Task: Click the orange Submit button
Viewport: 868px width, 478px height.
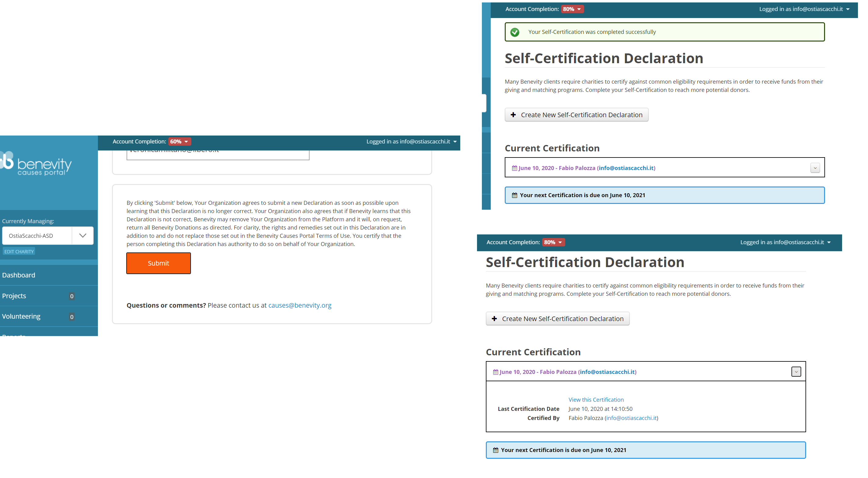Action: pos(158,263)
